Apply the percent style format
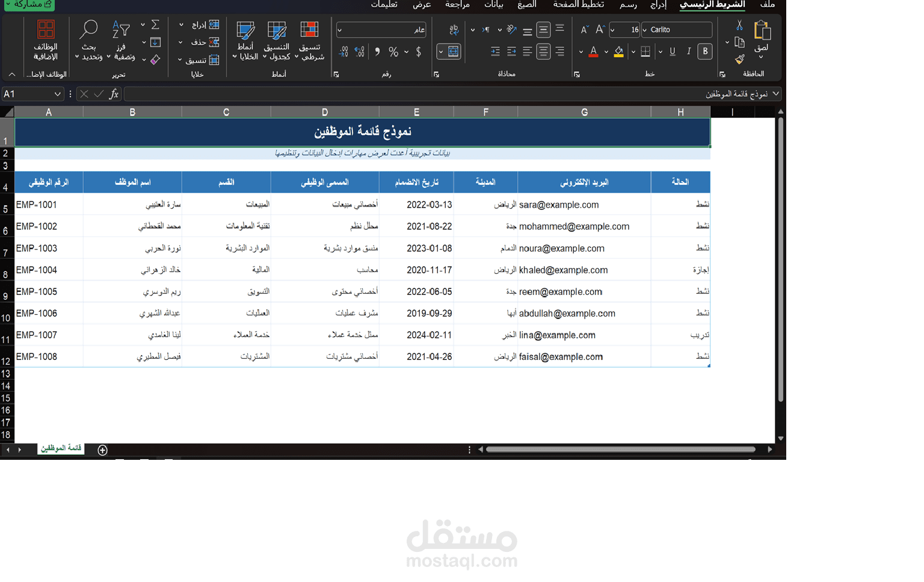This screenshot has height=582, width=924. 393,52
